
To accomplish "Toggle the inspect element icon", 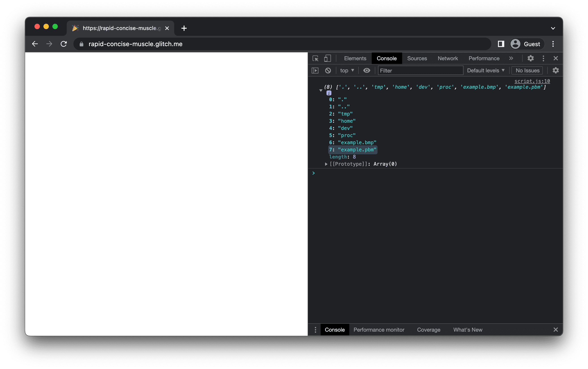I will (x=316, y=58).
